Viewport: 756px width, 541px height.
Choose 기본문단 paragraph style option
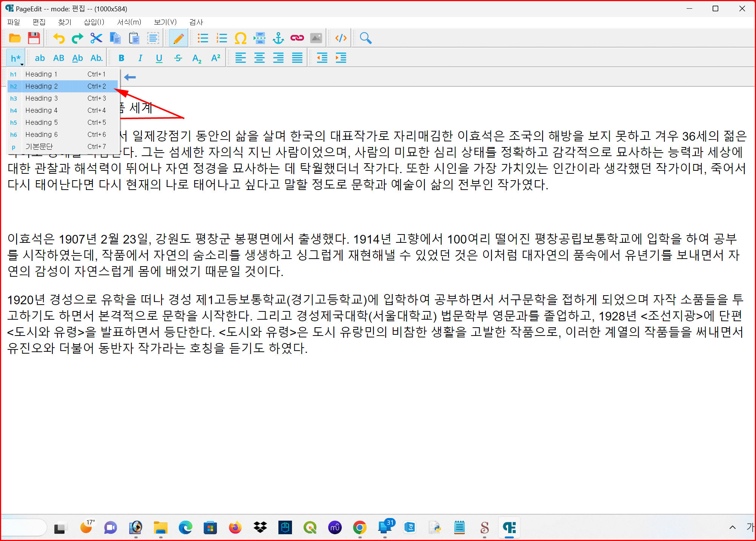tap(39, 147)
